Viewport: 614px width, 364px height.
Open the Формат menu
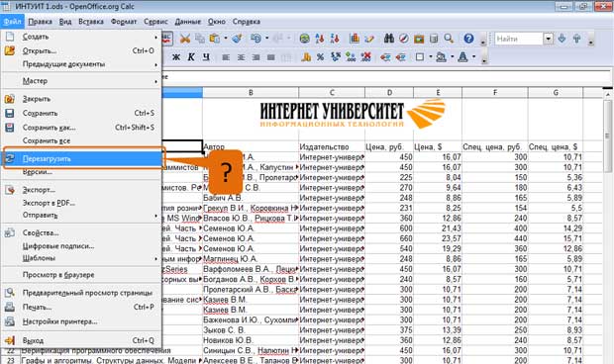(x=124, y=22)
